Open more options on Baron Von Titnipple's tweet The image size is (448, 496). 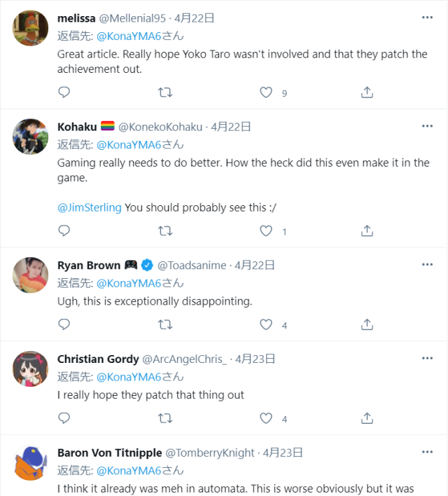[427, 452]
